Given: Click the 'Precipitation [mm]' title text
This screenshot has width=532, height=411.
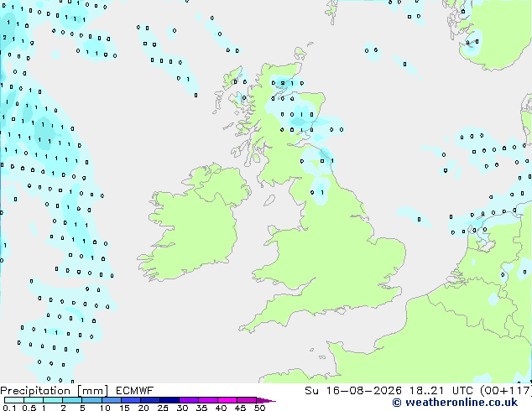Looking at the screenshot, I should (x=54, y=391).
